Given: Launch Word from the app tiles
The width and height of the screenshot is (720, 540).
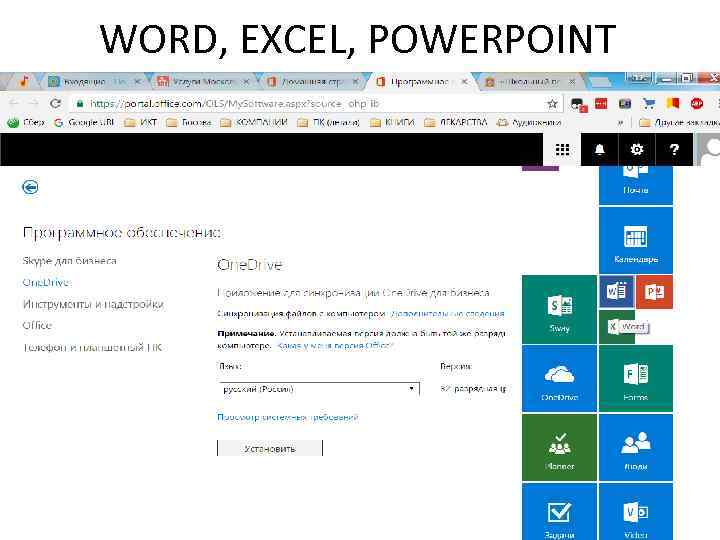Looking at the screenshot, I should [616, 292].
